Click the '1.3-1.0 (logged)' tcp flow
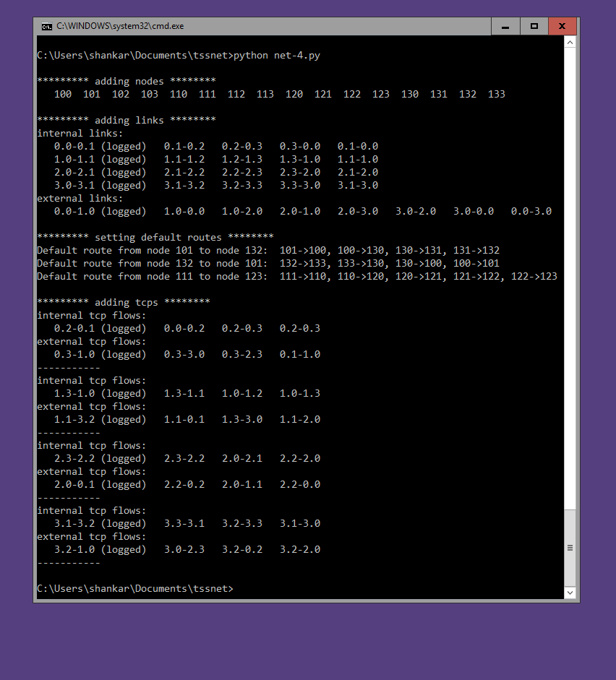 [x=100, y=394]
